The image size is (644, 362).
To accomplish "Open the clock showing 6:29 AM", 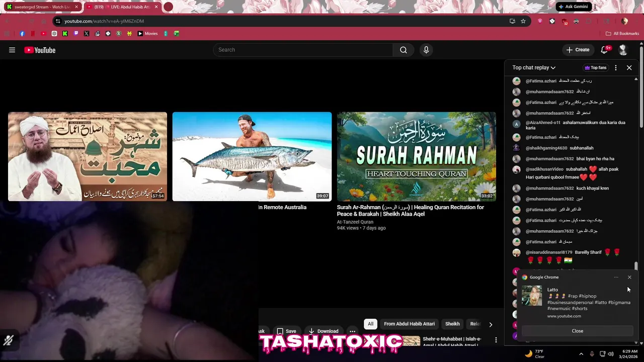I will [629, 354].
